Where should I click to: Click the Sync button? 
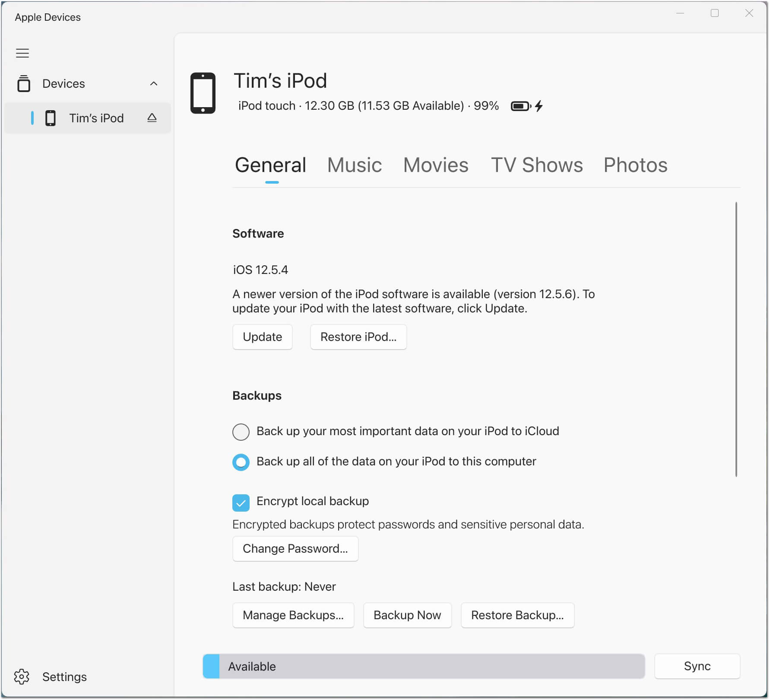pos(697,666)
